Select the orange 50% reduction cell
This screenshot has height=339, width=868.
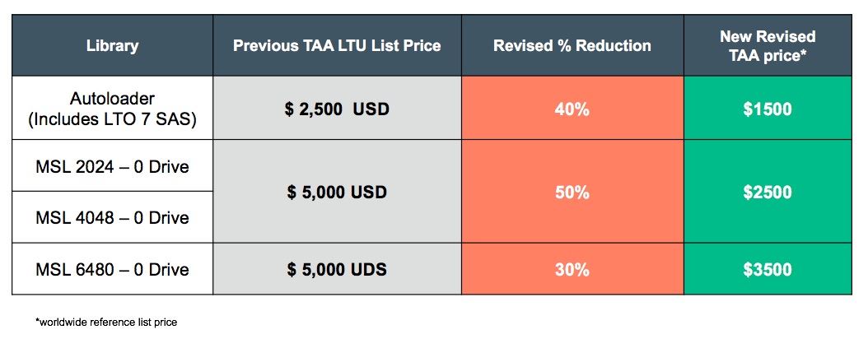pyautogui.click(x=572, y=192)
